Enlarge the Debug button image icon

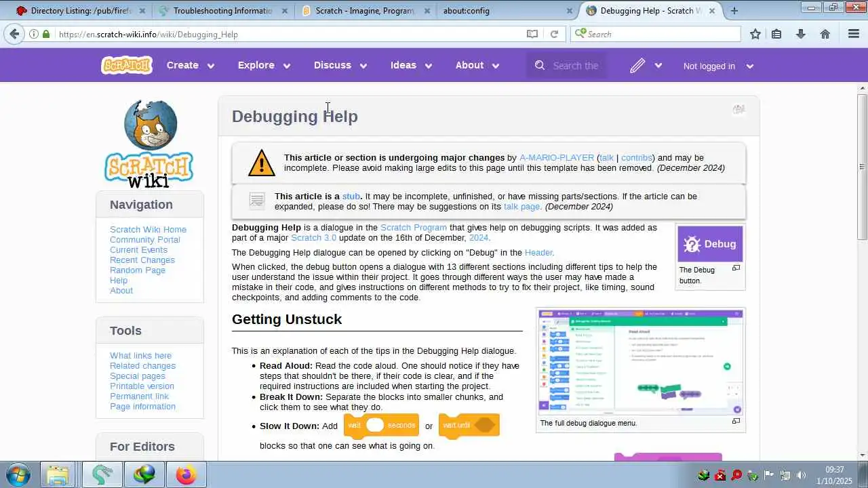[736, 268]
